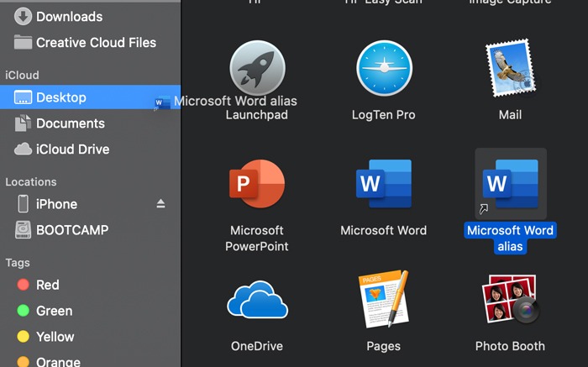Click the Yellow tag

pos(55,337)
